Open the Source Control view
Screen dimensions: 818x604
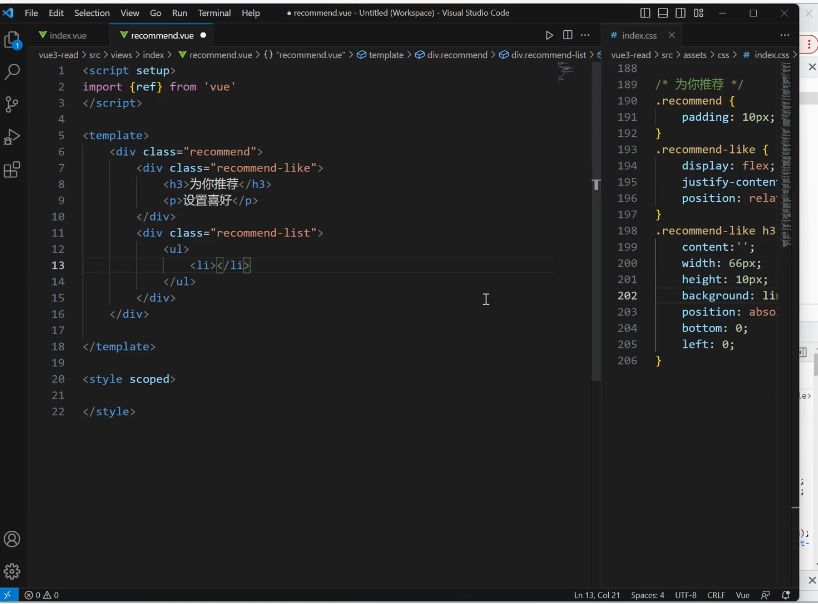click(12, 104)
